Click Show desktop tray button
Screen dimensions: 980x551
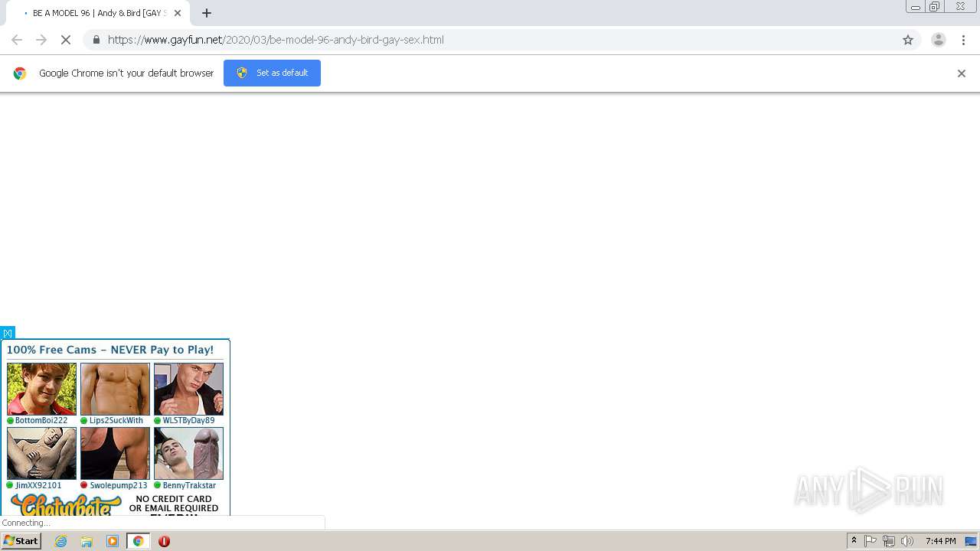(971, 541)
